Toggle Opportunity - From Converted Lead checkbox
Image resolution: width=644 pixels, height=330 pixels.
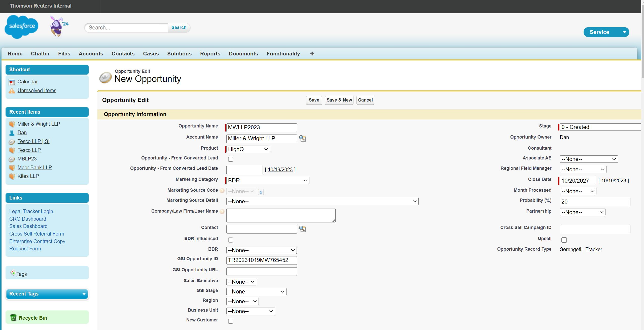231,159
